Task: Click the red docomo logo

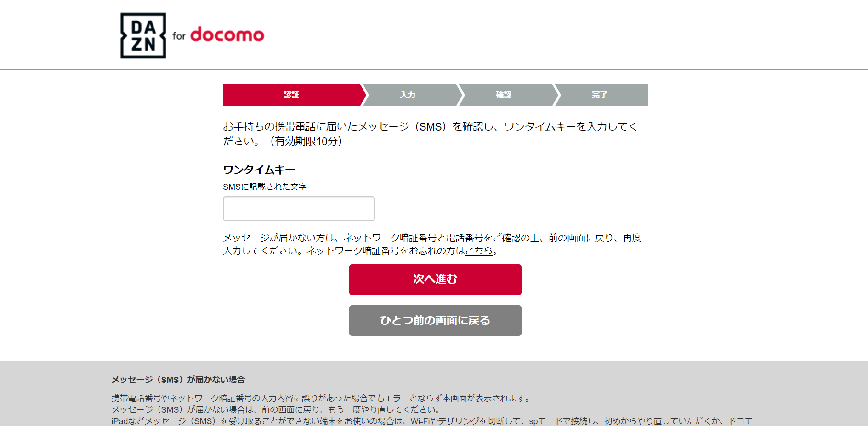Action: click(x=227, y=34)
